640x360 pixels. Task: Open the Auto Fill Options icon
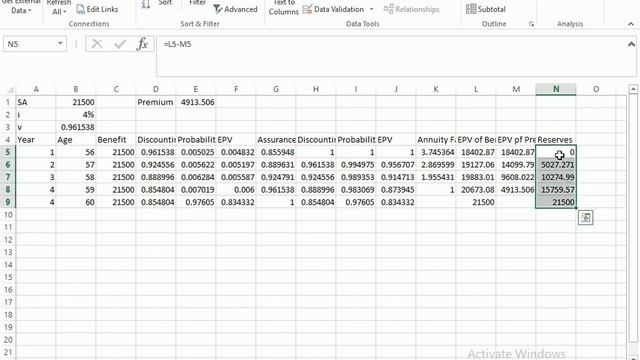586,218
